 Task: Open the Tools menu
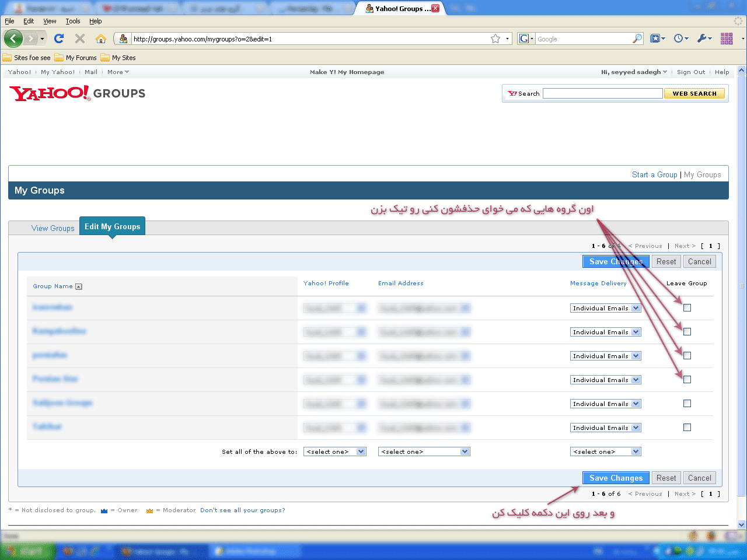(x=73, y=21)
